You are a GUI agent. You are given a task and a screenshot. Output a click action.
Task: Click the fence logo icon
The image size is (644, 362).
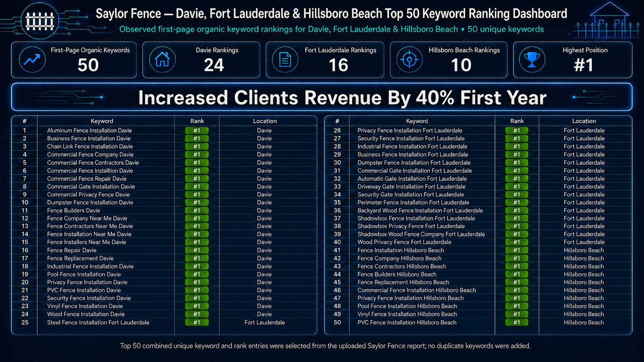tap(40, 21)
